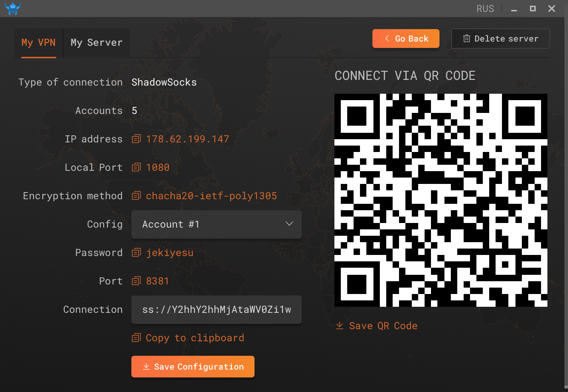This screenshot has height=392, width=568.
Task: Click the Connection ss:// string field
Action: [217, 310]
